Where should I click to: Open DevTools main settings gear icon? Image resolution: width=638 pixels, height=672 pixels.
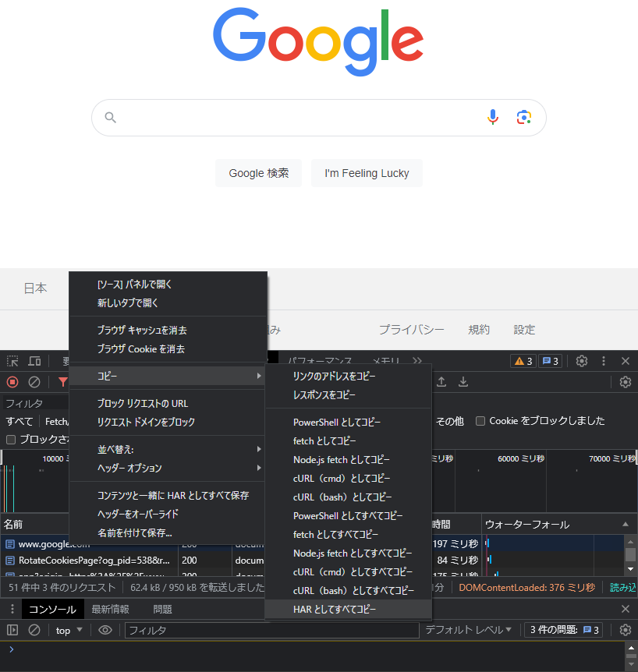581,361
